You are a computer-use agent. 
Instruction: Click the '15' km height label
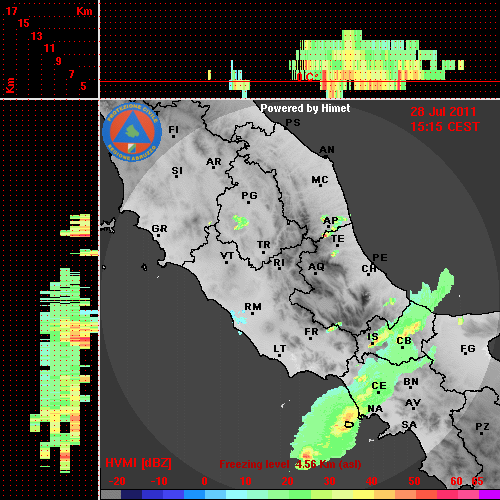[24, 23]
